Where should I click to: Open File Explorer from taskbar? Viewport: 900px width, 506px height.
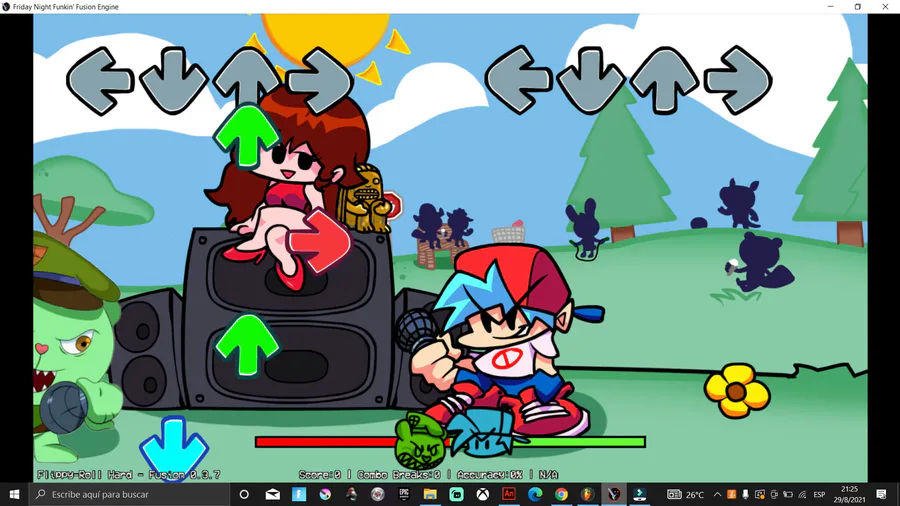pyautogui.click(x=430, y=494)
